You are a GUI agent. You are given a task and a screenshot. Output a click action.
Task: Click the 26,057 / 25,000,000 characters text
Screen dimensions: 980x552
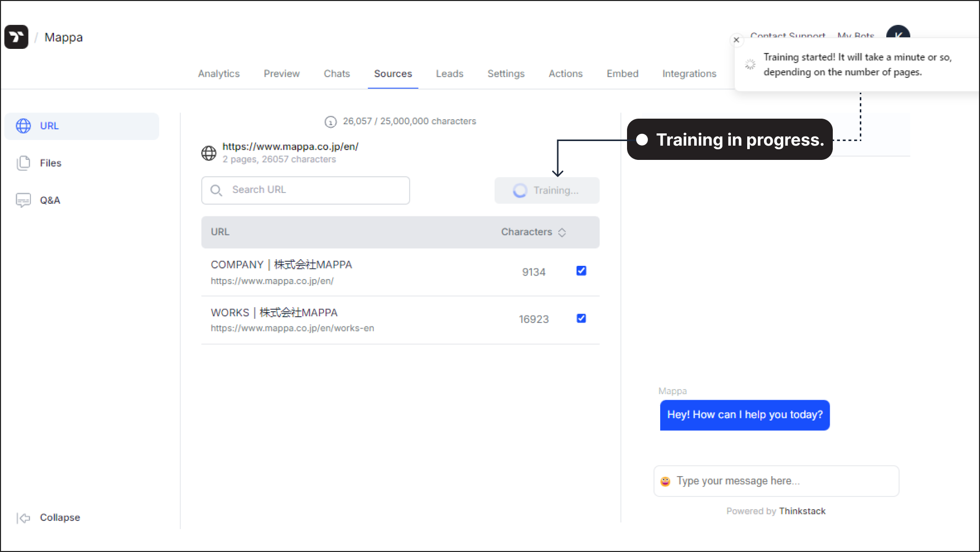tap(410, 121)
